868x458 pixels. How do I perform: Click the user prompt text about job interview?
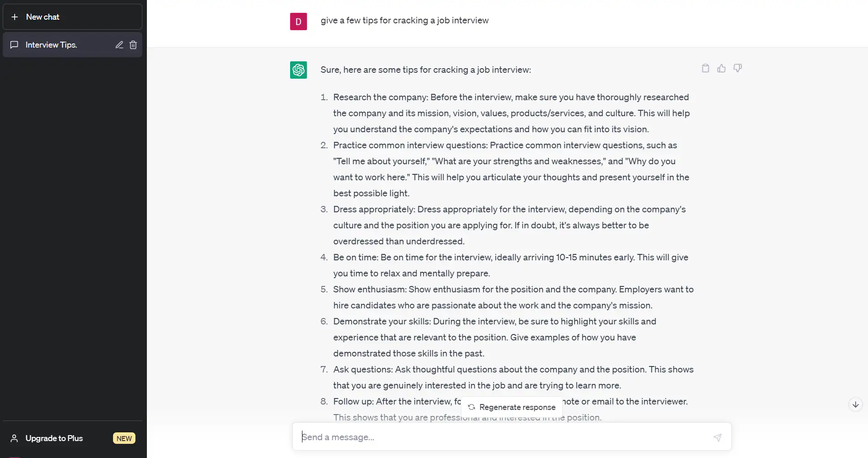[404, 21]
